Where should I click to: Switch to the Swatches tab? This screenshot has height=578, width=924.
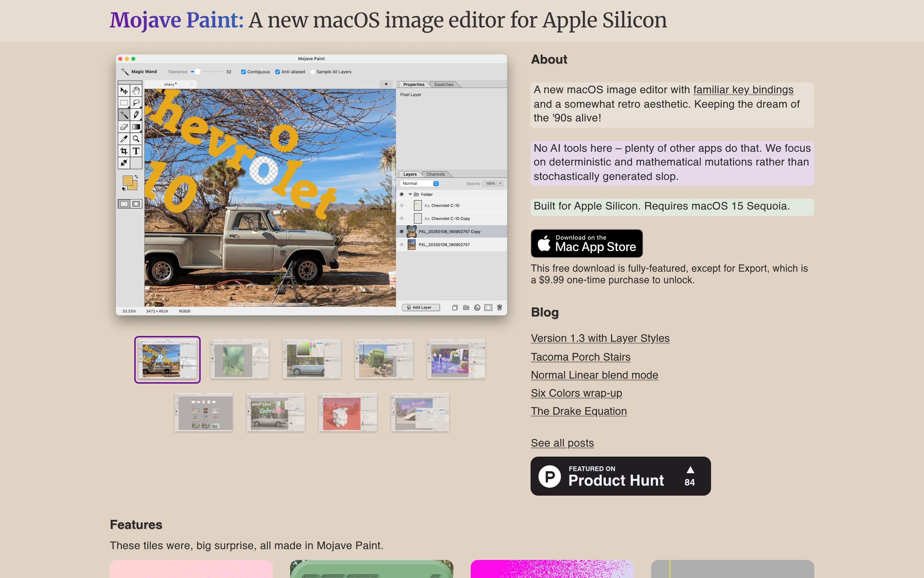444,85
